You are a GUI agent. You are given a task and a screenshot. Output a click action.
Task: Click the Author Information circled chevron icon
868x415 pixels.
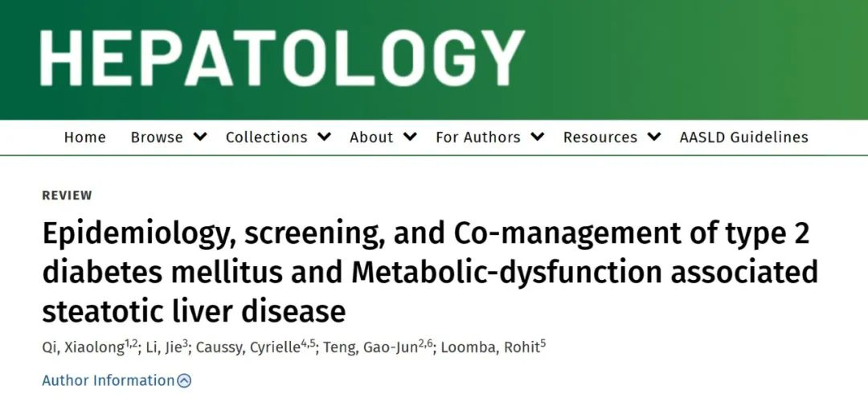click(x=184, y=380)
